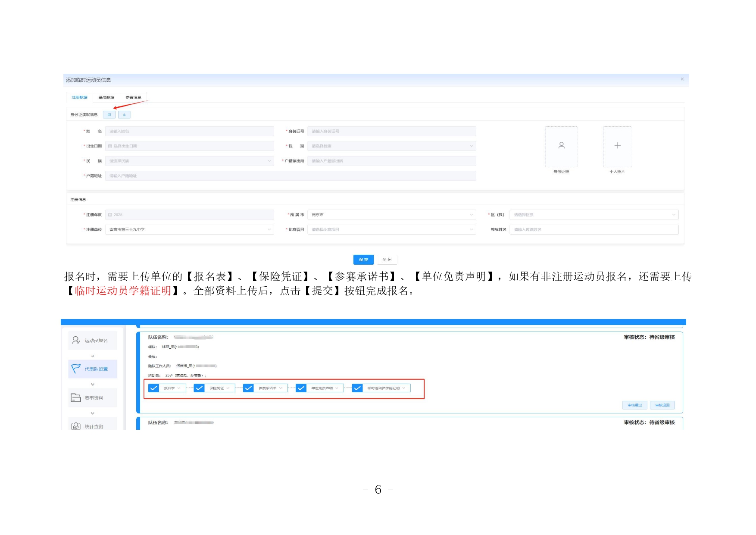The height and width of the screenshot is (535, 756).
Task: Click the 添加临时运动员信息 dialog title
Action: pos(88,80)
